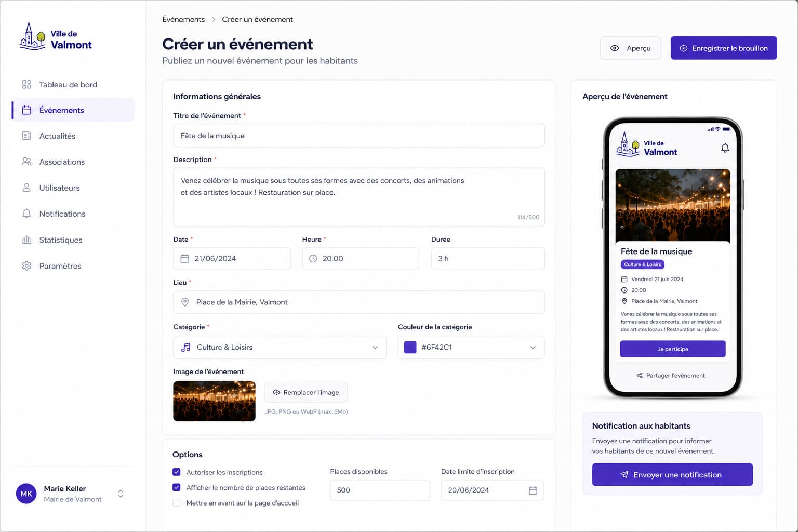Click the concert photo in phone preview
Screen dimensions: 798x532
pos(673,205)
